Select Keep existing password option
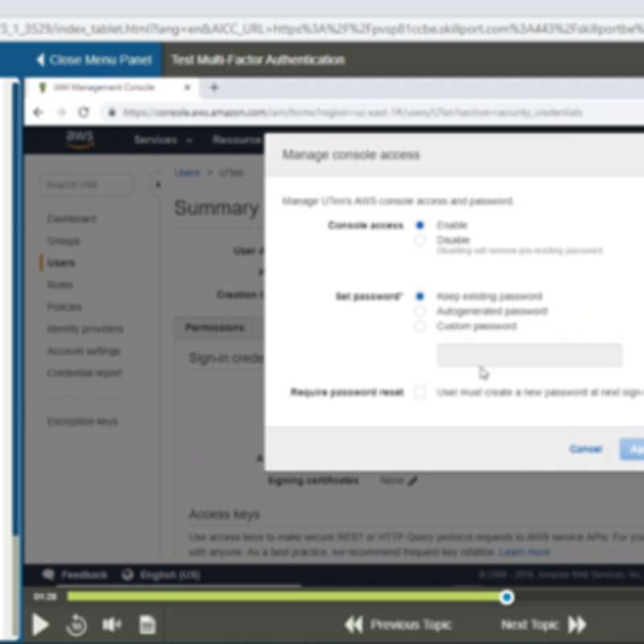The width and height of the screenshot is (644, 644). click(419, 296)
